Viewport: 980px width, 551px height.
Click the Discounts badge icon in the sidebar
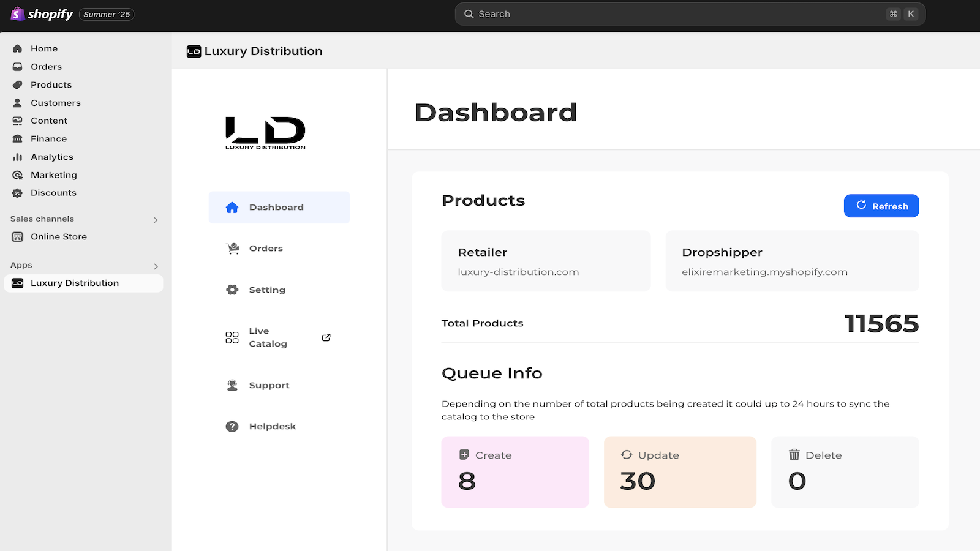(18, 193)
